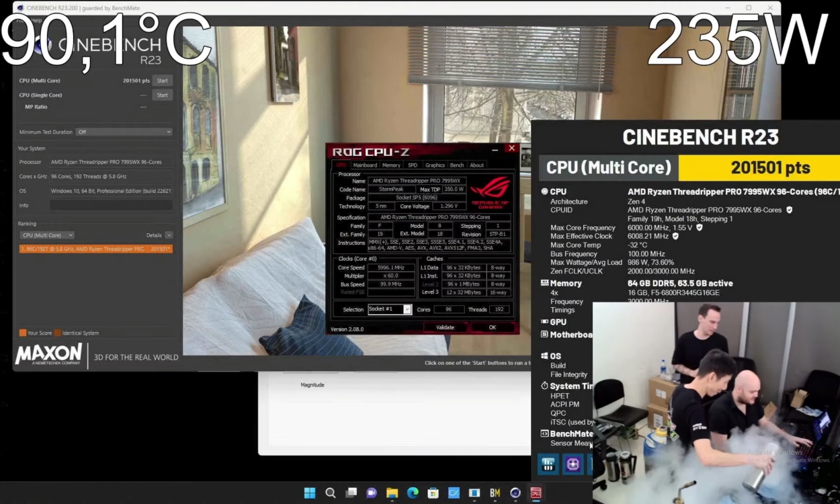Open taskbar Search magnifier
Screen dimensions: 840x504
[x=331, y=493]
